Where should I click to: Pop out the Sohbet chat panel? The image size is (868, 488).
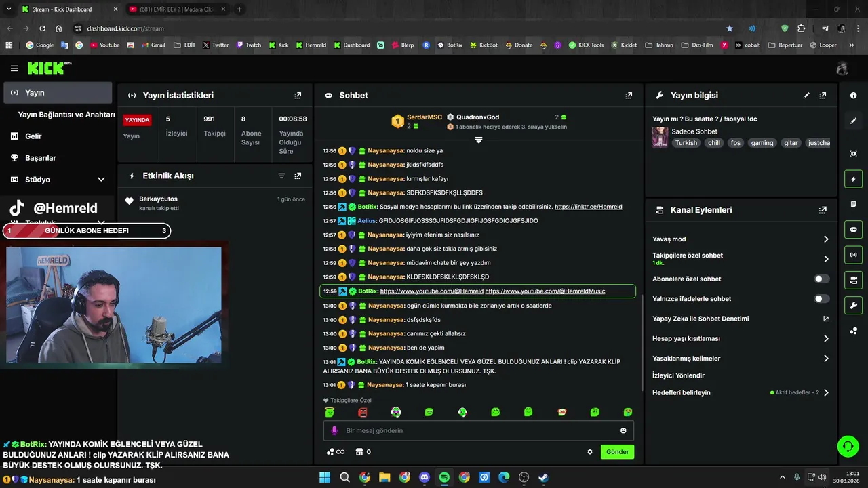pos(629,96)
